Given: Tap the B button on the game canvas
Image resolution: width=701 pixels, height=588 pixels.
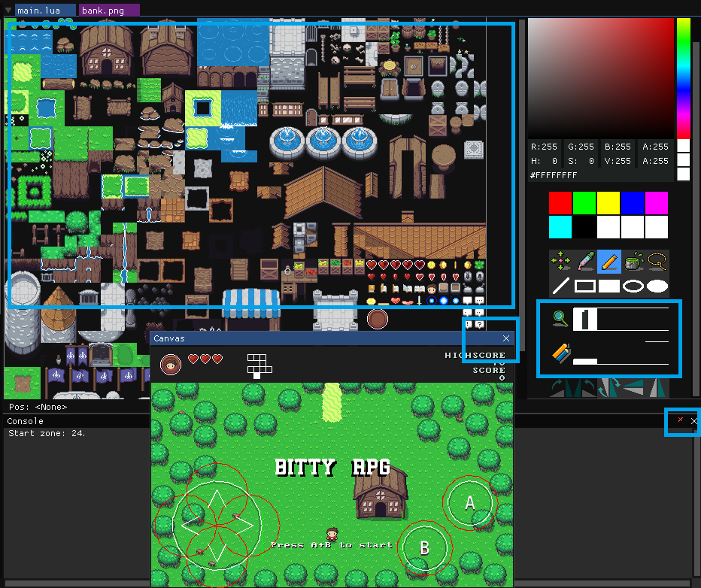Looking at the screenshot, I should pos(424,548).
